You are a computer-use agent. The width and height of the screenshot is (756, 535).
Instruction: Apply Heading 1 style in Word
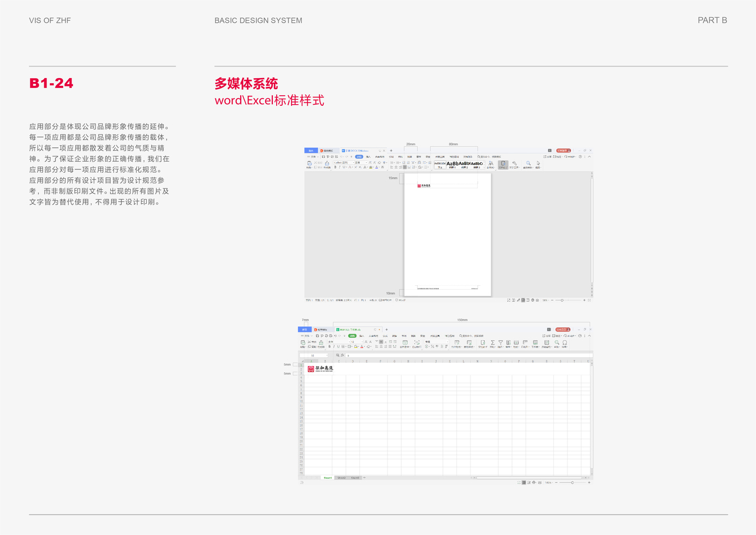click(453, 164)
